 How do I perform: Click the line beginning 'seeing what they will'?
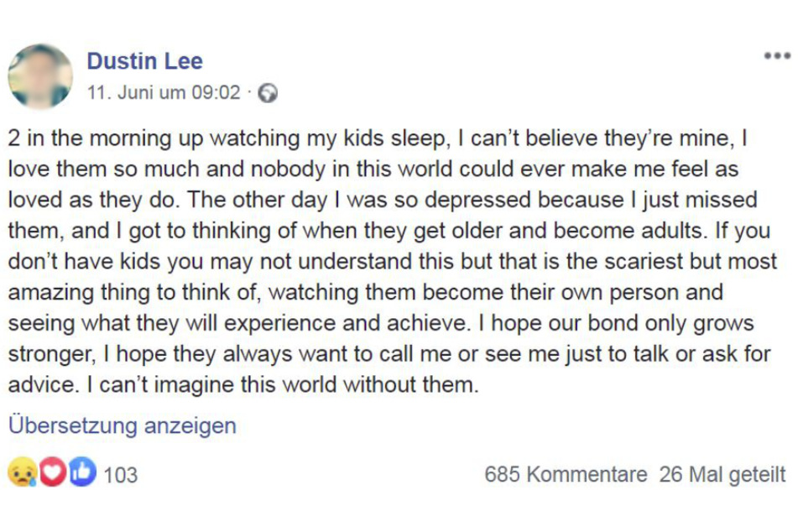pyautogui.click(x=381, y=323)
